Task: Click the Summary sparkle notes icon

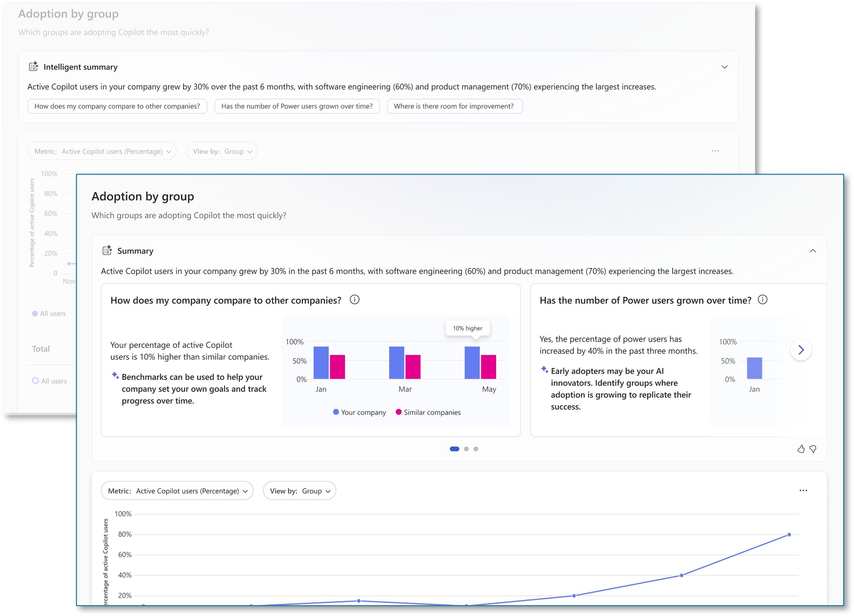Action: (107, 250)
